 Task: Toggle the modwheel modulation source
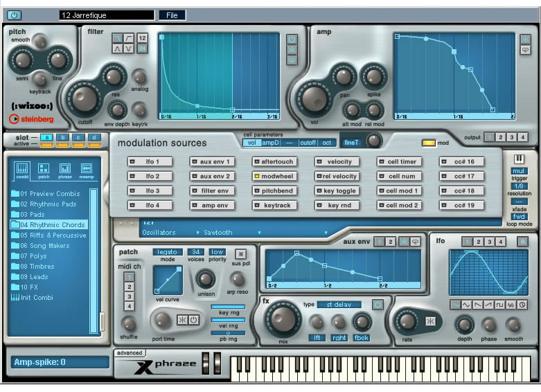274,176
